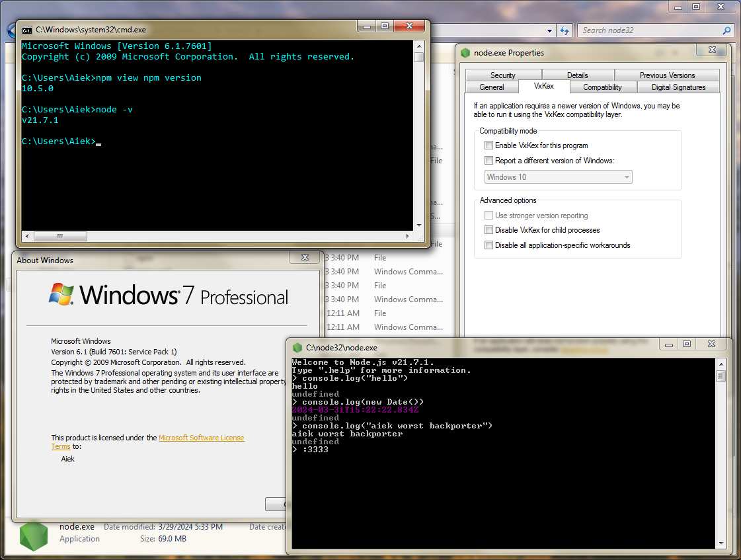Screen dimensions: 741x560
Task: Click the node.exe file name in details pane
Action: 77,526
